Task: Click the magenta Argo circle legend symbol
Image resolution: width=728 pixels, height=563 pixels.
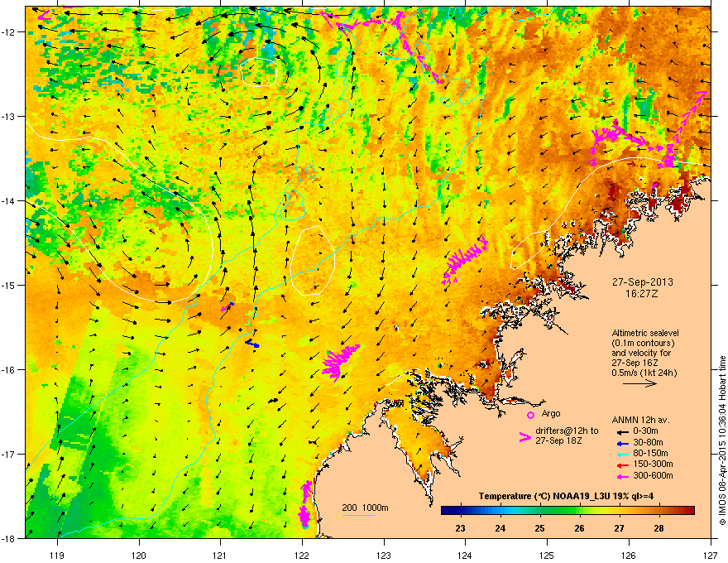Action: click(x=530, y=414)
